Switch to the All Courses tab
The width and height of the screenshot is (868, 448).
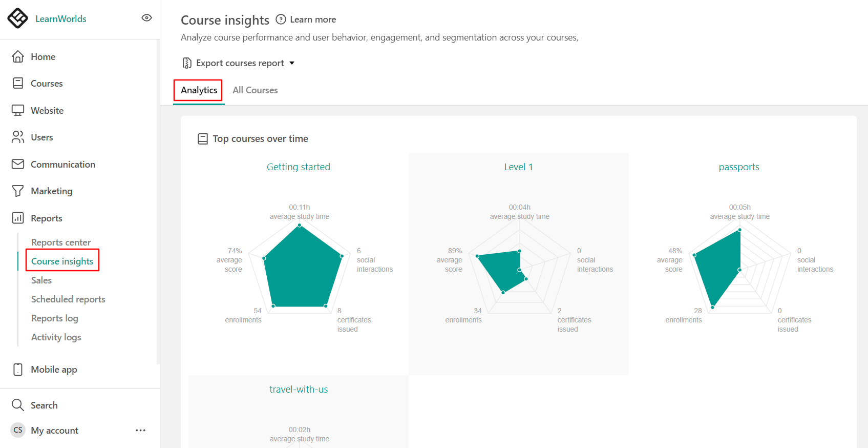(x=255, y=90)
